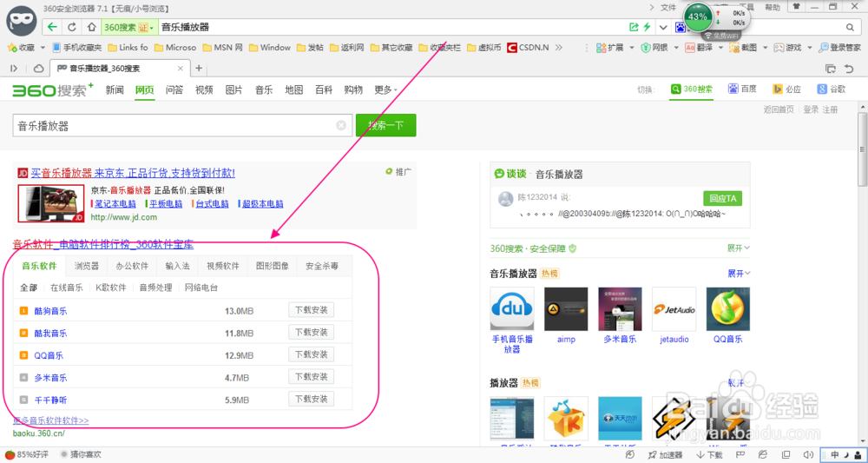This screenshot has width=868, height=463.
Task: Toggle sound with the speaker icon in status bar
Action: click(807, 454)
